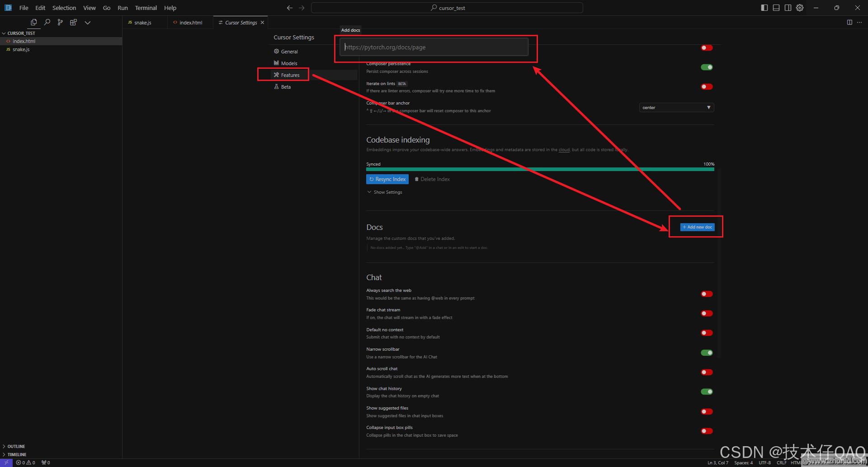Disable the Composer persistence toggle
Screen dimensions: 868x467
click(707, 67)
